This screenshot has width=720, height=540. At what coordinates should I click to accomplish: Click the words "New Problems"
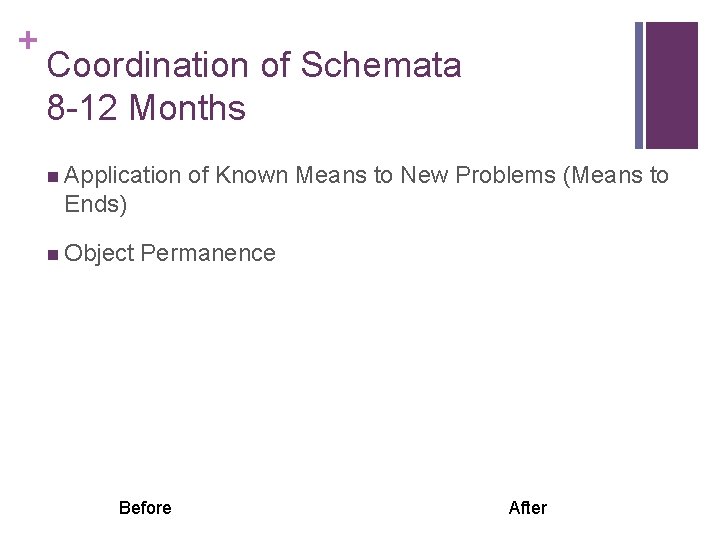[478, 177]
